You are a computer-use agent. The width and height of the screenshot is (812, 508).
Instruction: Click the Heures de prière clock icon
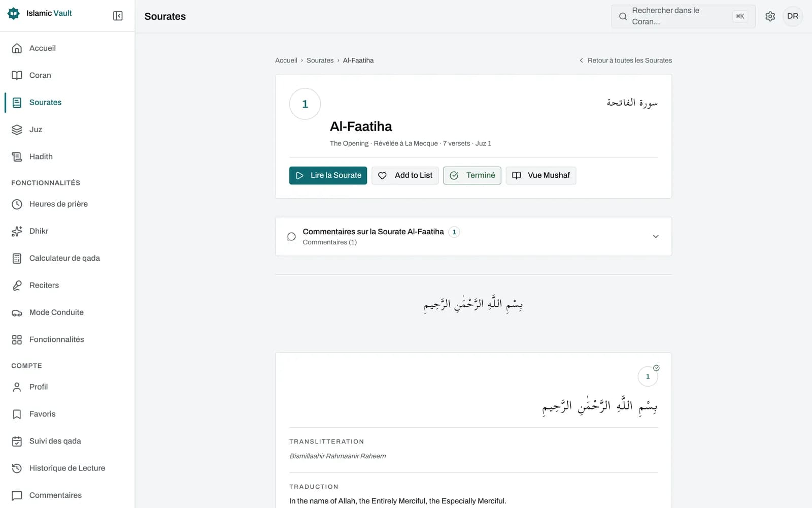pos(17,204)
